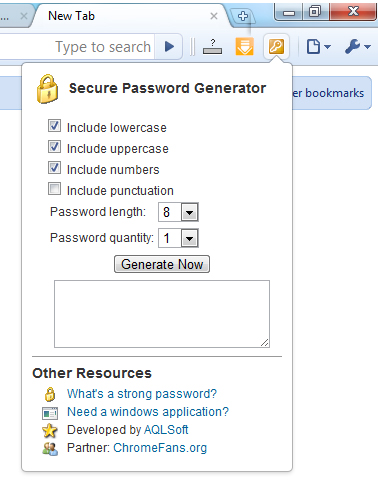Click the gold padlock logo icon
This screenshot has width=378, height=484.
point(47,89)
